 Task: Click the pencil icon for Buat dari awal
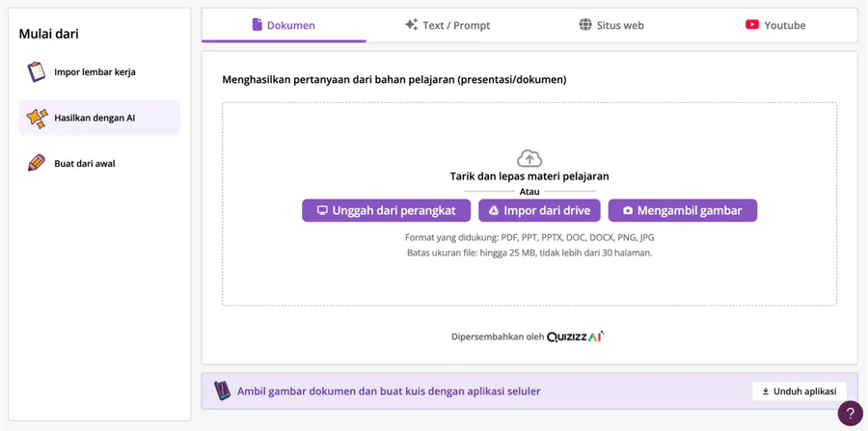(37, 163)
